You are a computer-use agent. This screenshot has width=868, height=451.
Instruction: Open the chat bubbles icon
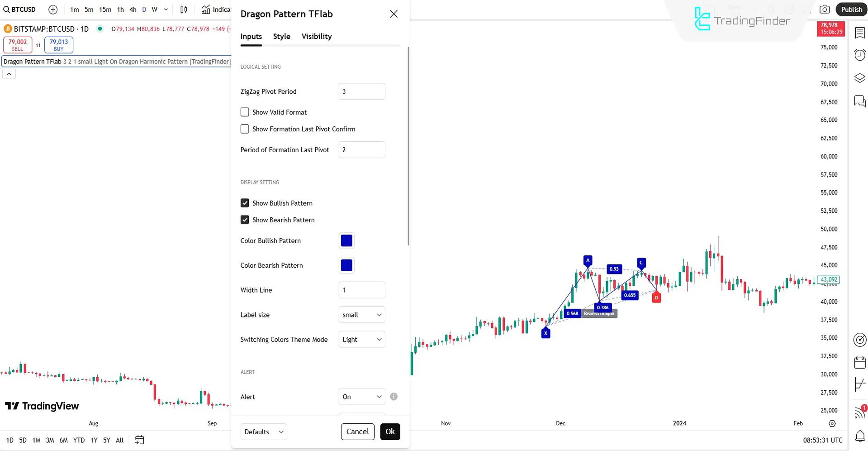point(860,101)
